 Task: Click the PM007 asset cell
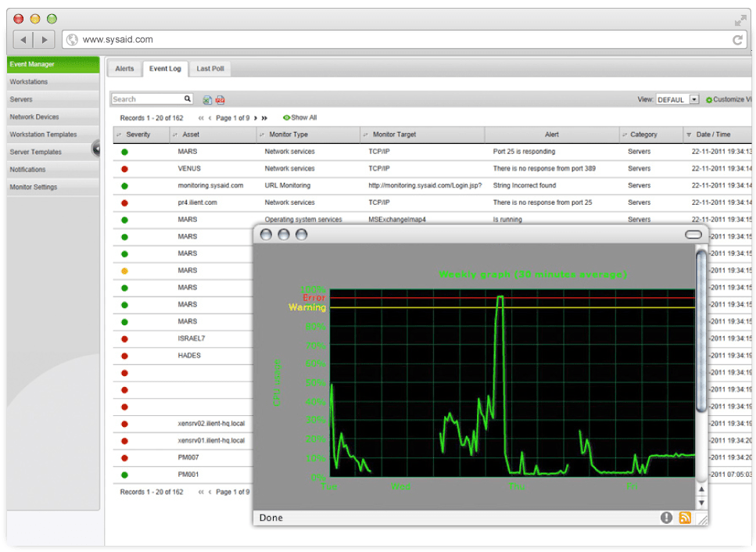pyautogui.click(x=188, y=458)
